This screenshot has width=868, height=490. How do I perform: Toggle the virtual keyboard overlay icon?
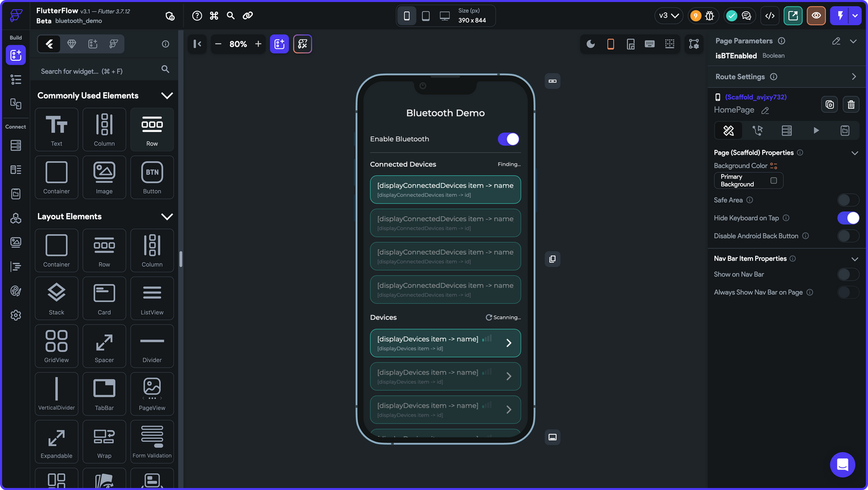650,44
